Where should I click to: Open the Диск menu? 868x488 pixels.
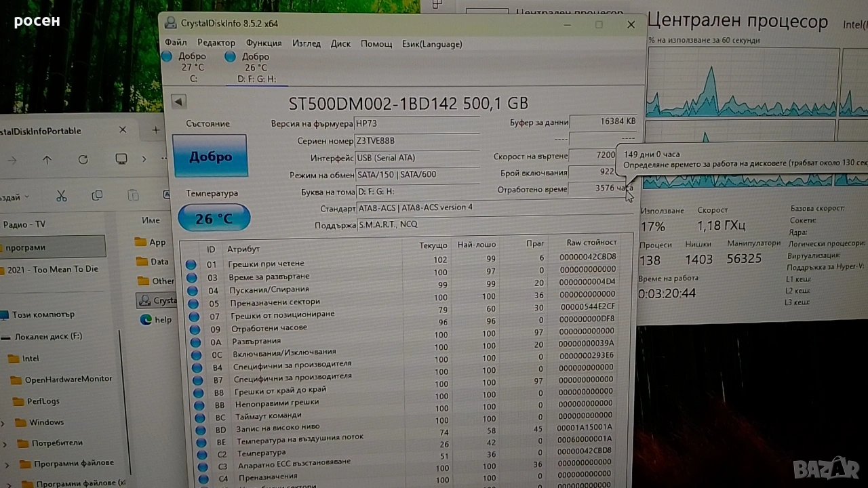(340, 43)
